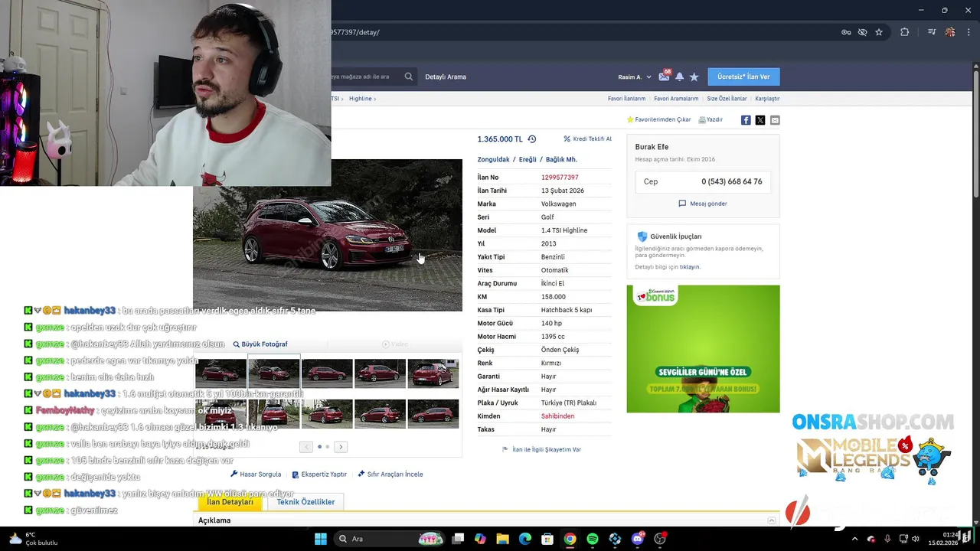Switch to the Teknik Özellikler tab
980x551 pixels.
[305, 502]
